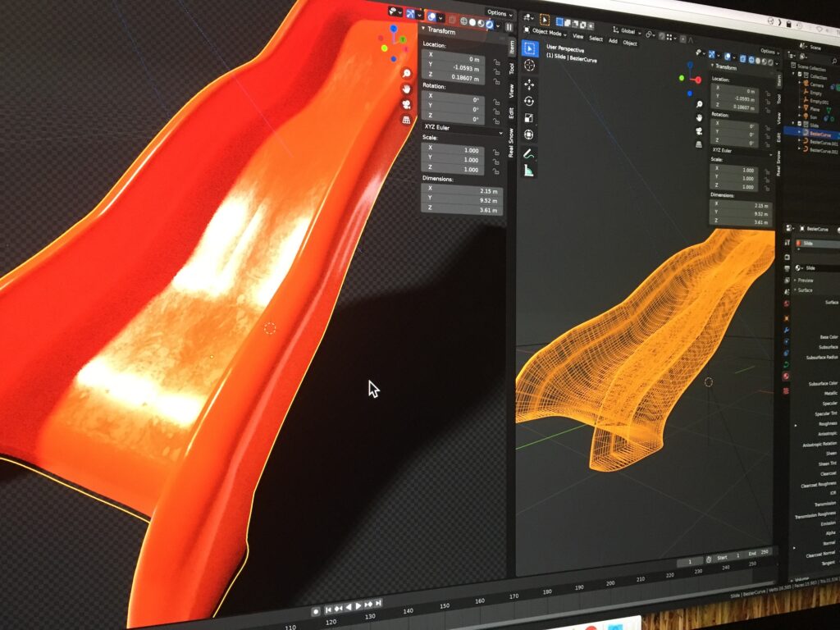Viewport: 840px width, 630px height.
Task: Pick the Scale tool in toolbar
Action: click(529, 118)
